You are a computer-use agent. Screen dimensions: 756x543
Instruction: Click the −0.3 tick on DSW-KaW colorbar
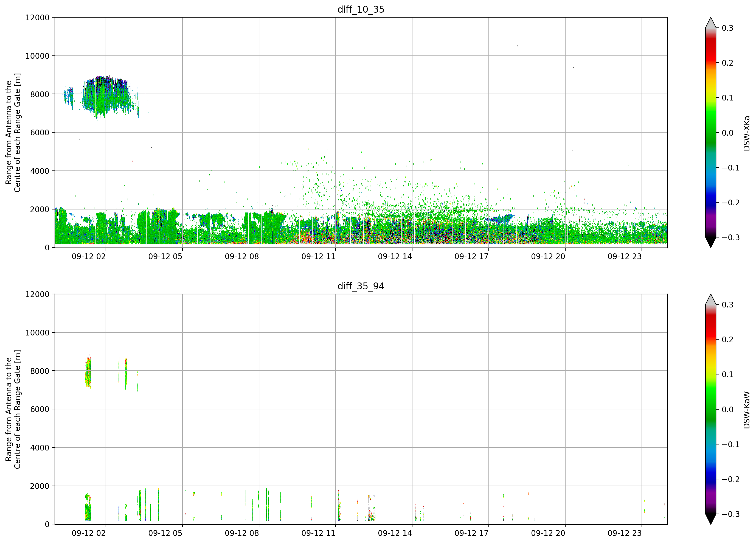click(731, 514)
